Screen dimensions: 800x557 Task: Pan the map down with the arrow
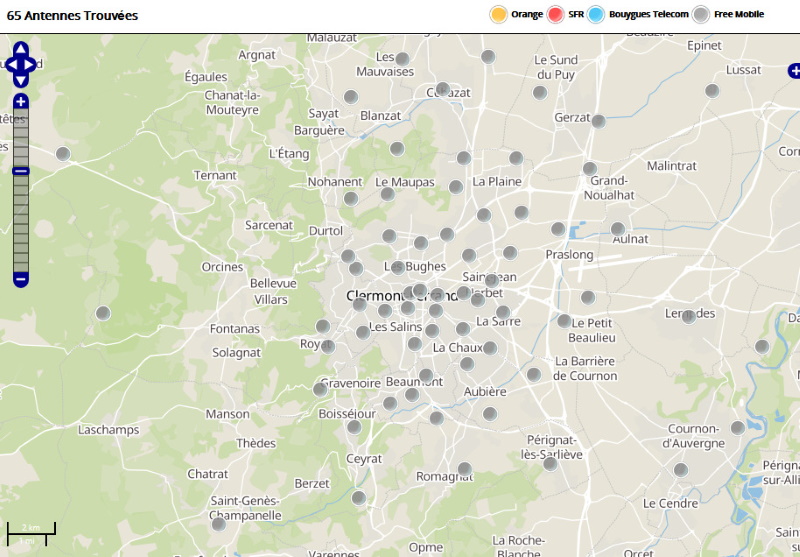coord(21,80)
